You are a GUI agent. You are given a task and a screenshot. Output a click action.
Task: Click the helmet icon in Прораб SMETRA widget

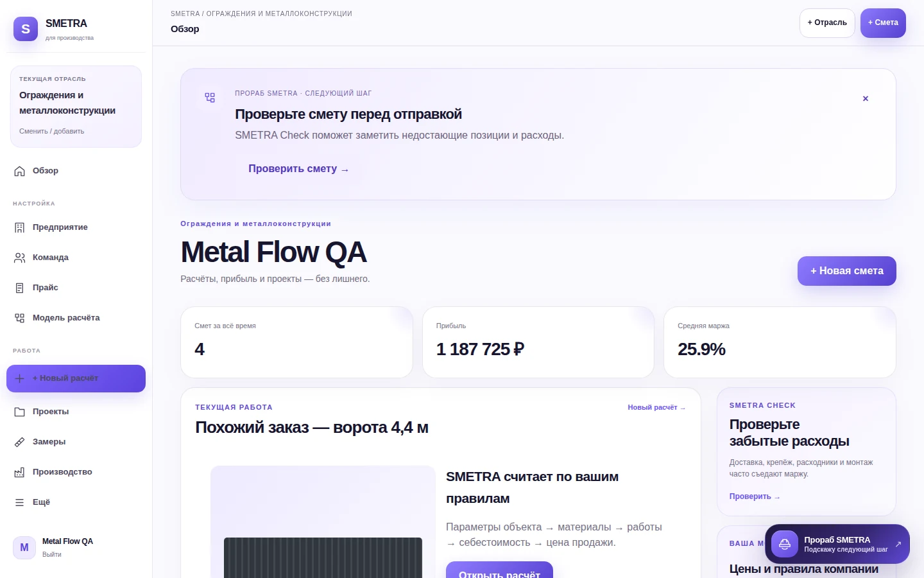785,544
